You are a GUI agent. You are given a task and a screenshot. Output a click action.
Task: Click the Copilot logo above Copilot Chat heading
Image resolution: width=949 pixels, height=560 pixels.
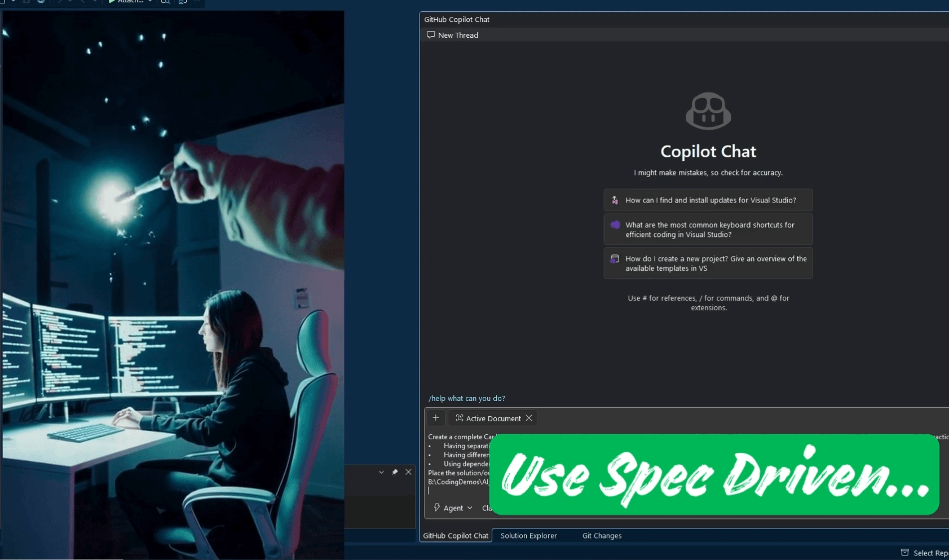coord(708,111)
